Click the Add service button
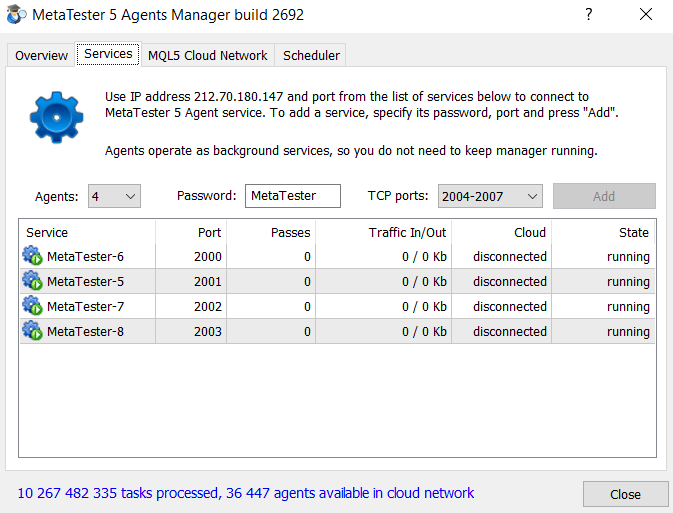Screen dimensions: 673x513 click(604, 196)
